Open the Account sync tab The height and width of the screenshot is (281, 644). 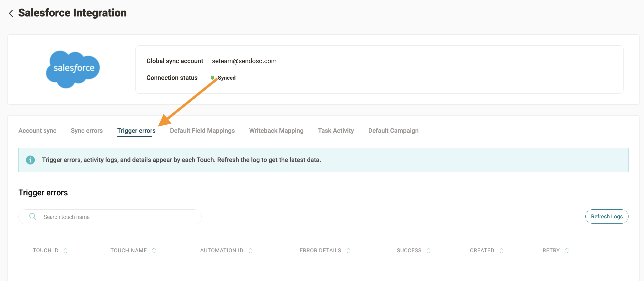(37, 131)
